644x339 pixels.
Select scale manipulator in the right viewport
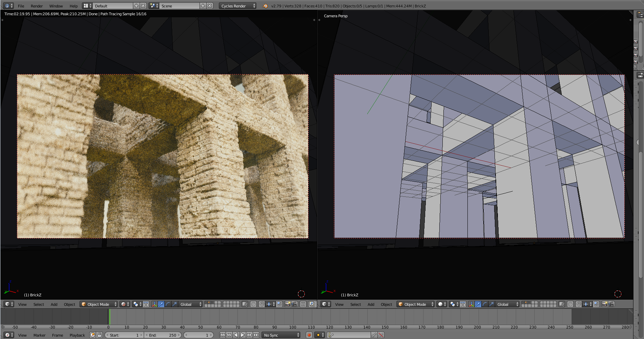[491, 304]
